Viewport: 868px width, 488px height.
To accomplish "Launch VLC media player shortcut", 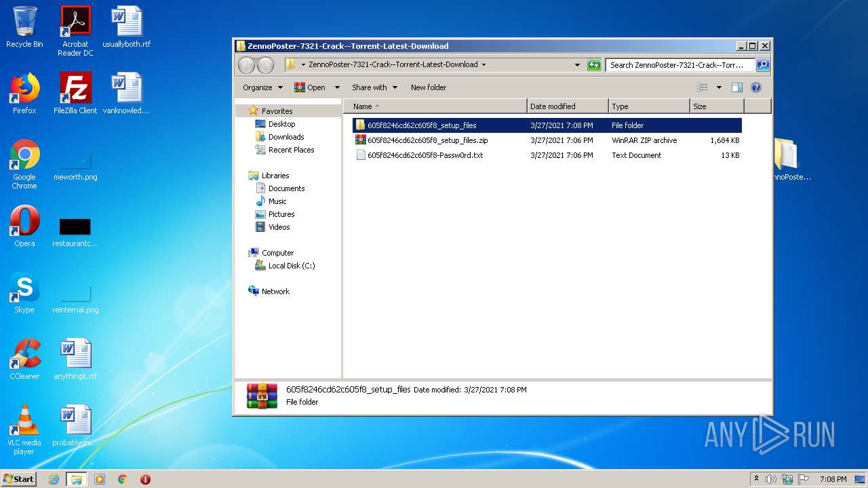I will [24, 430].
